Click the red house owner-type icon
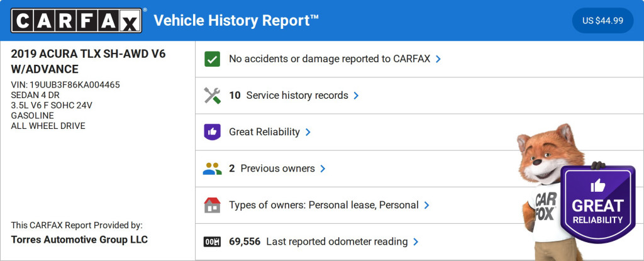 click(x=213, y=205)
